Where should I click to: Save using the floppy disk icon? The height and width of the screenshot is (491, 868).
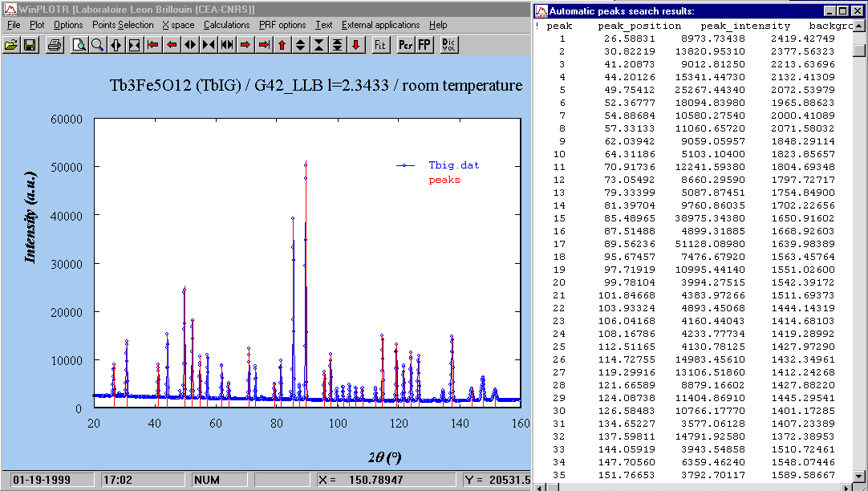point(30,45)
